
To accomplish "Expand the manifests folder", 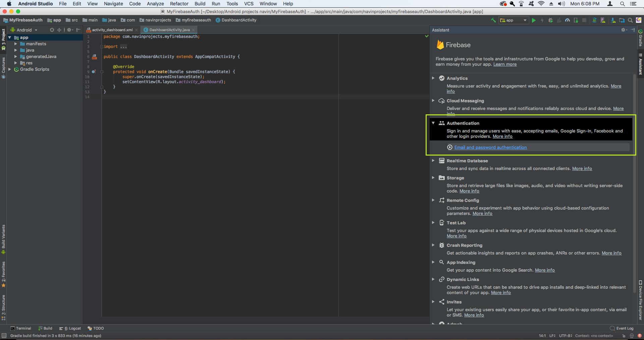I will [15, 44].
